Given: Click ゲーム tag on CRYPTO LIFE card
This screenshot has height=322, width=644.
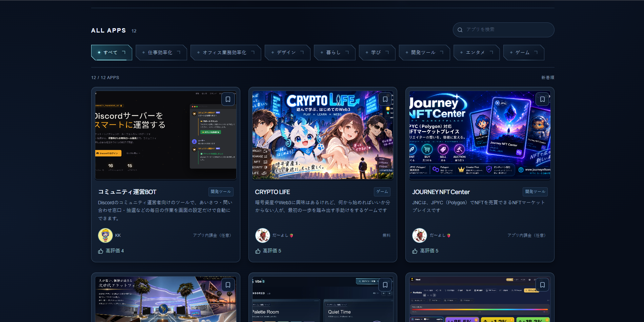Looking at the screenshot, I should pyautogui.click(x=382, y=192).
